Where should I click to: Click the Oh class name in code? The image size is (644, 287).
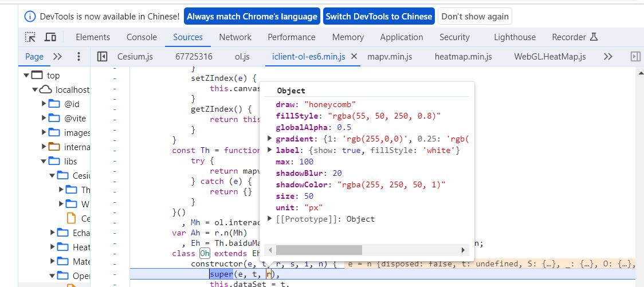tap(205, 253)
